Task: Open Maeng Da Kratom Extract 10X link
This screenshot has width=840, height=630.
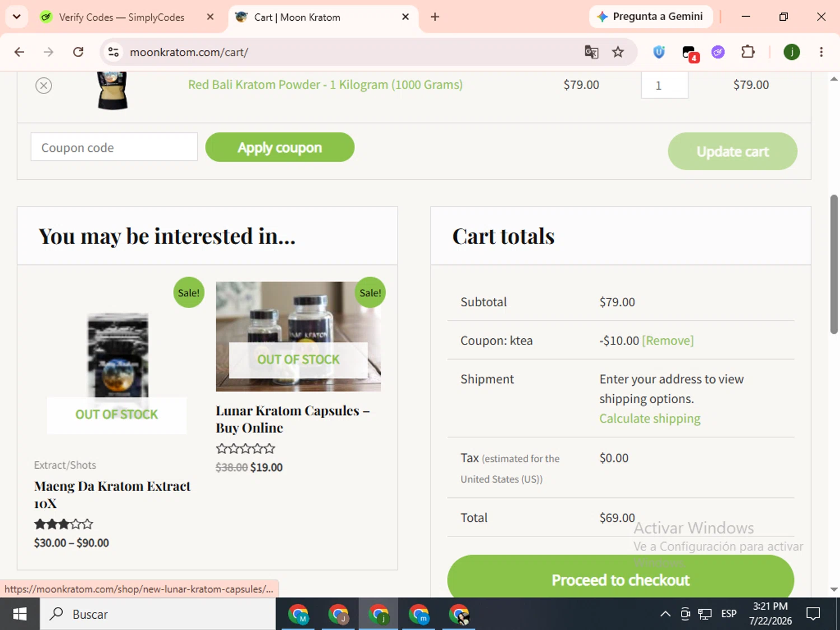Action: [113, 494]
